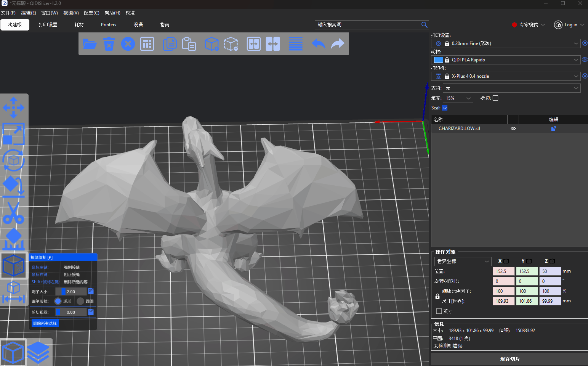The height and width of the screenshot is (366, 588).
Task: Redo the action with the right arrow
Action: pos(338,44)
